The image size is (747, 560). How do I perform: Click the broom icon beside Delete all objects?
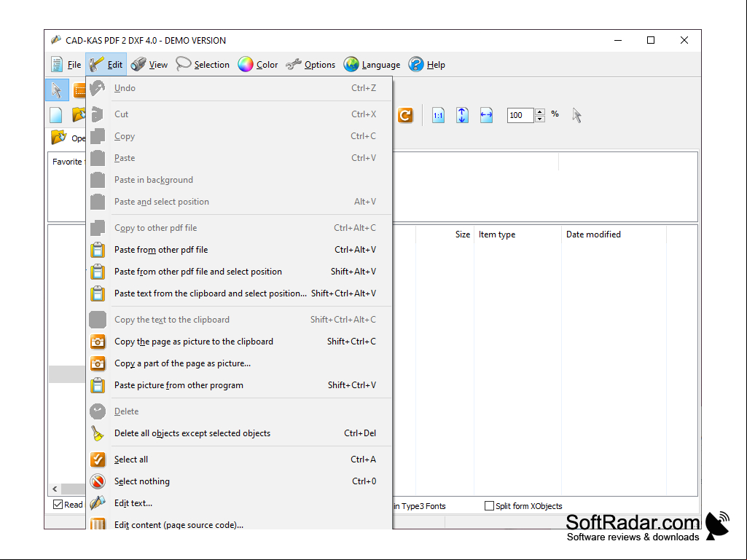[97, 433]
